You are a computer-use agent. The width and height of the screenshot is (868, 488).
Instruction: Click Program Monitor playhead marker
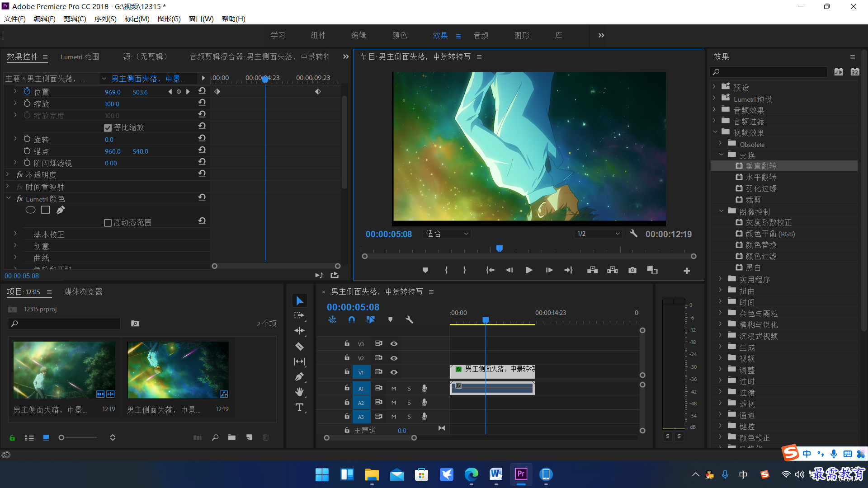tap(500, 249)
